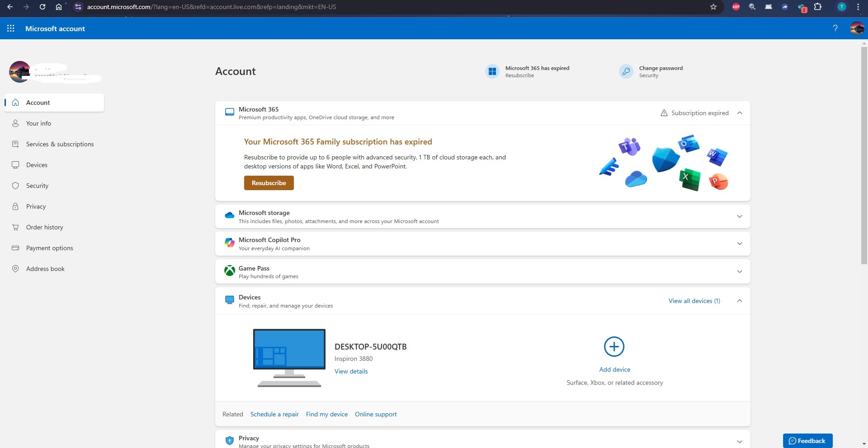Click the Online support link
Screen dimensions: 868x448
(376, 414)
